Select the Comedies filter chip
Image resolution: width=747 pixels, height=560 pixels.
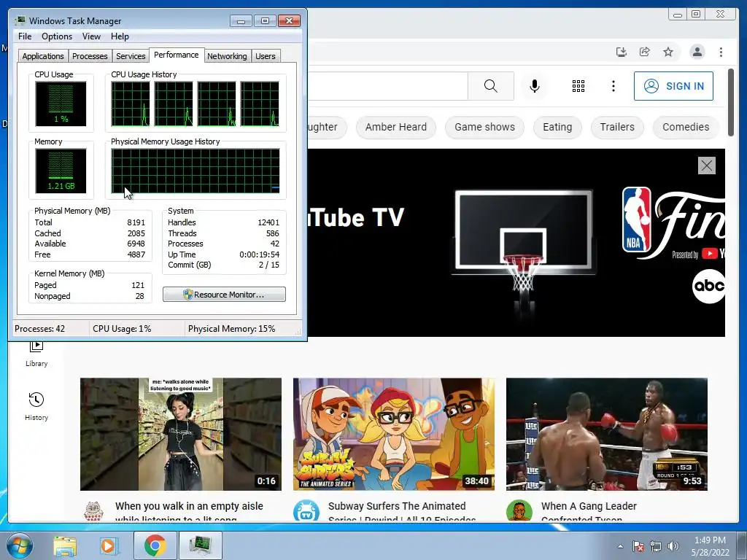(686, 127)
